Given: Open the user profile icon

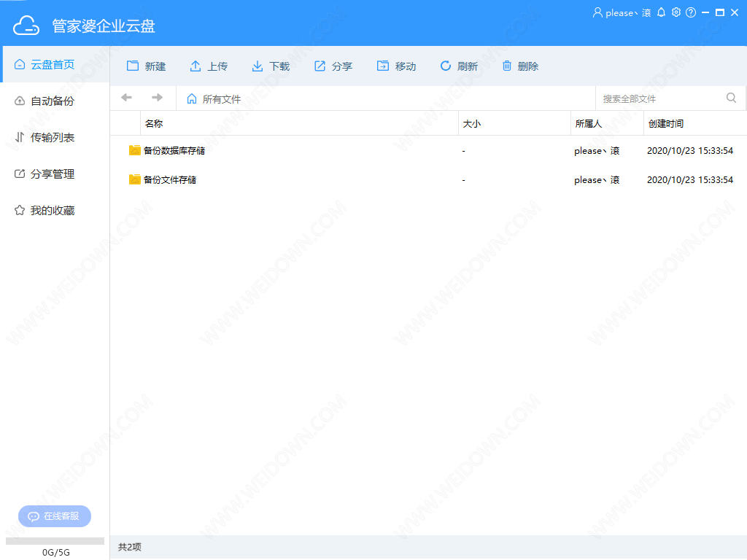Looking at the screenshot, I should point(597,13).
